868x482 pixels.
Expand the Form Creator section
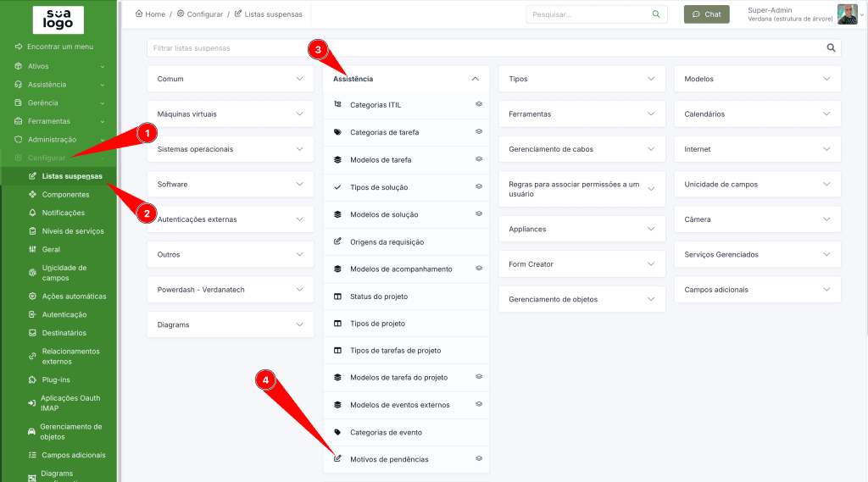pos(581,264)
